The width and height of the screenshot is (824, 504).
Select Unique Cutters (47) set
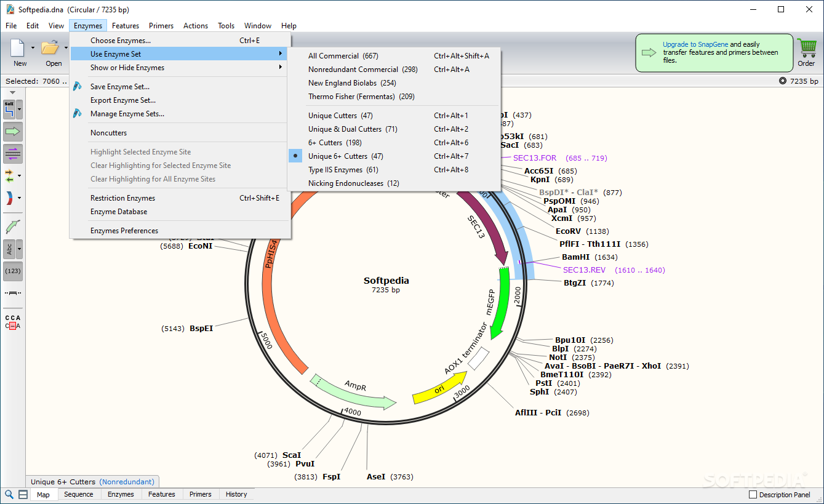394,116
